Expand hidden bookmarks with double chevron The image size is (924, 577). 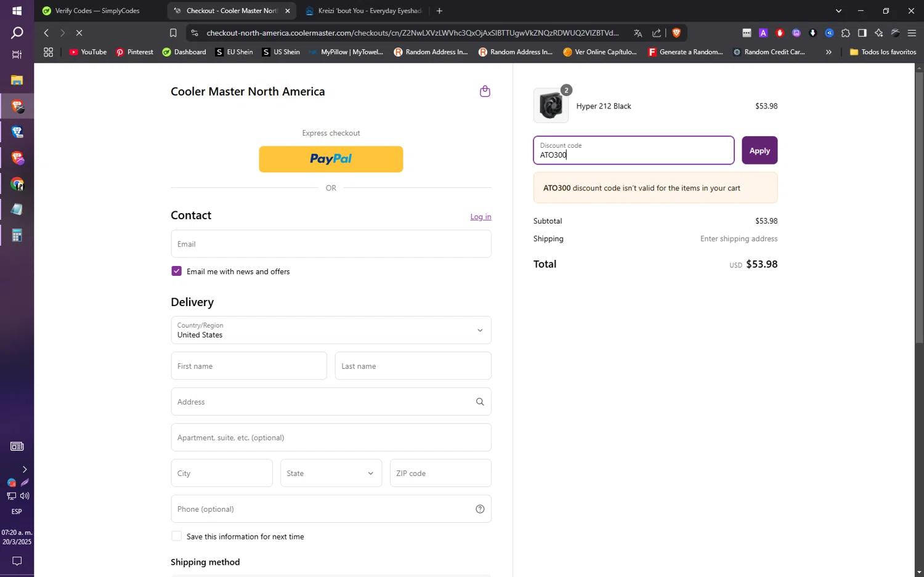(x=829, y=52)
